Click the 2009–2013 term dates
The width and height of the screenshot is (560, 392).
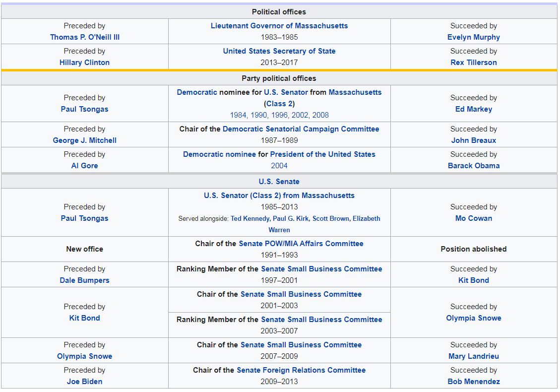(x=279, y=382)
